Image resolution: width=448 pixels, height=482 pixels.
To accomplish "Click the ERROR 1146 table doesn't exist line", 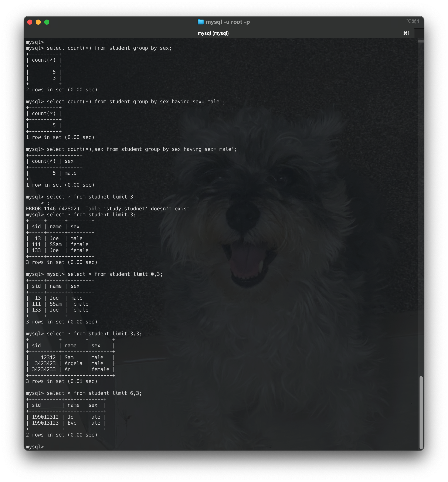I will [x=108, y=208].
